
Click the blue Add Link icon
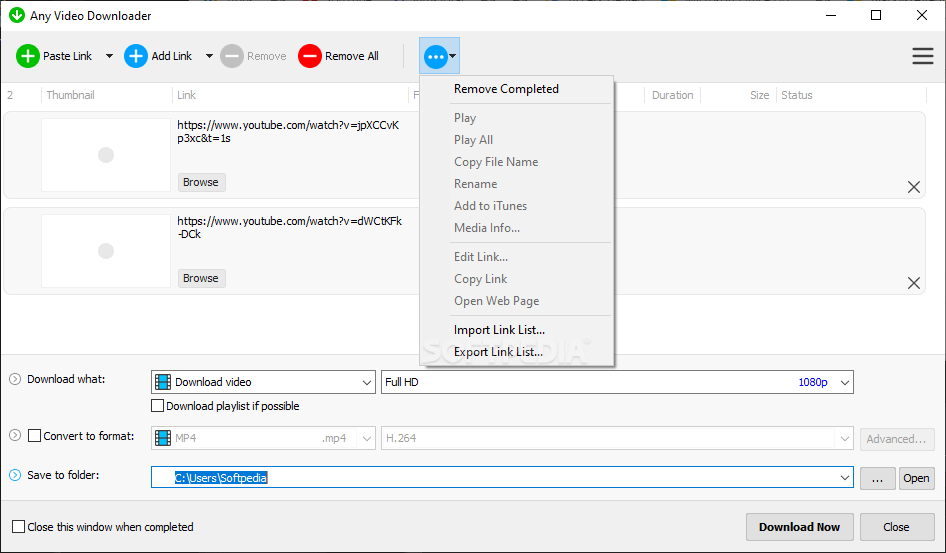(x=136, y=56)
